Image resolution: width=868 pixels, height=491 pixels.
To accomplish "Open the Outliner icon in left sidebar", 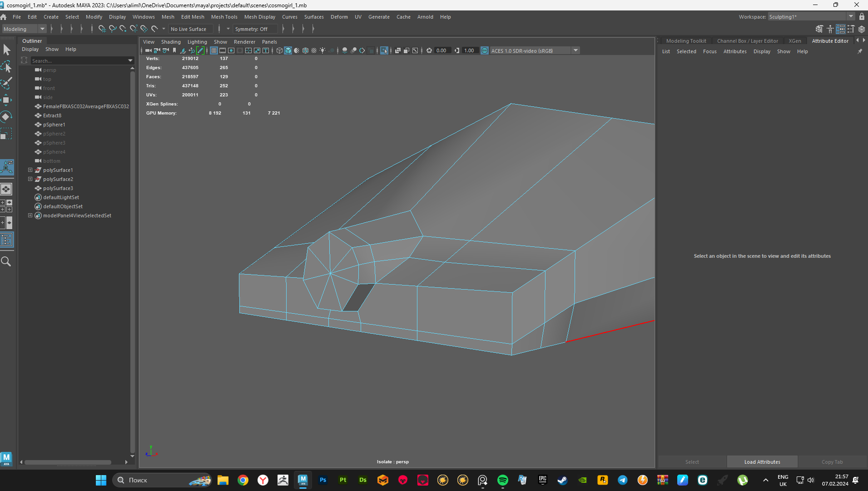I will (7, 240).
